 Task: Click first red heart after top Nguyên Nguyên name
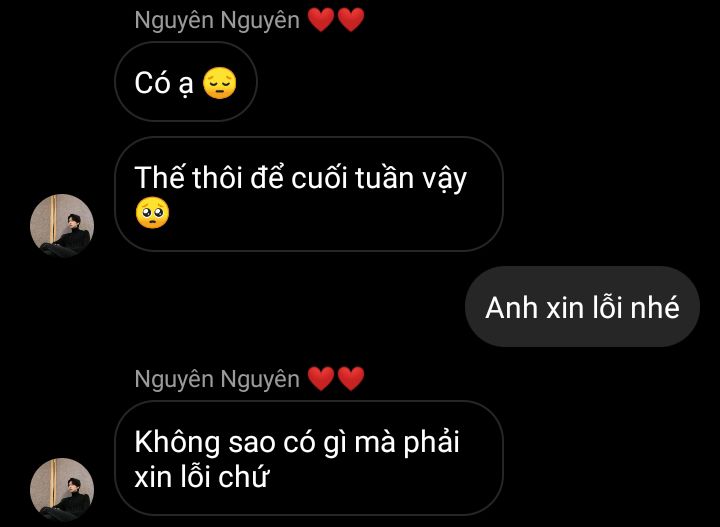coord(321,20)
